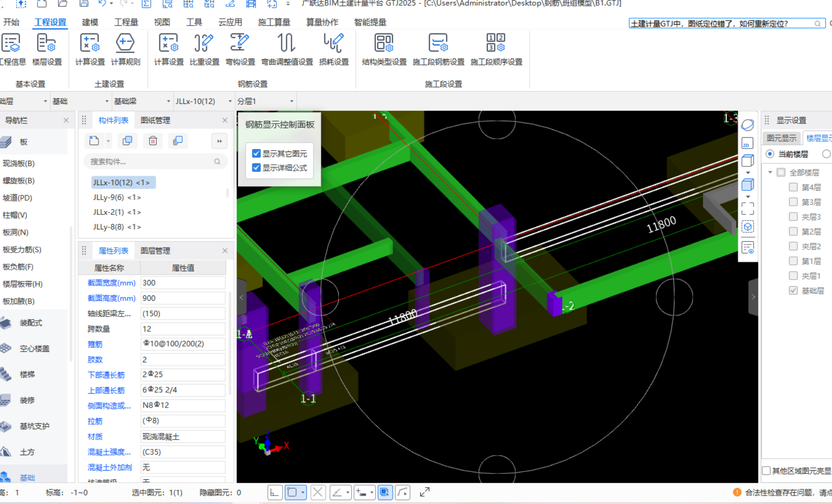Check 第4层 checkbox
Screen dimensions: 832x504
coord(793,187)
